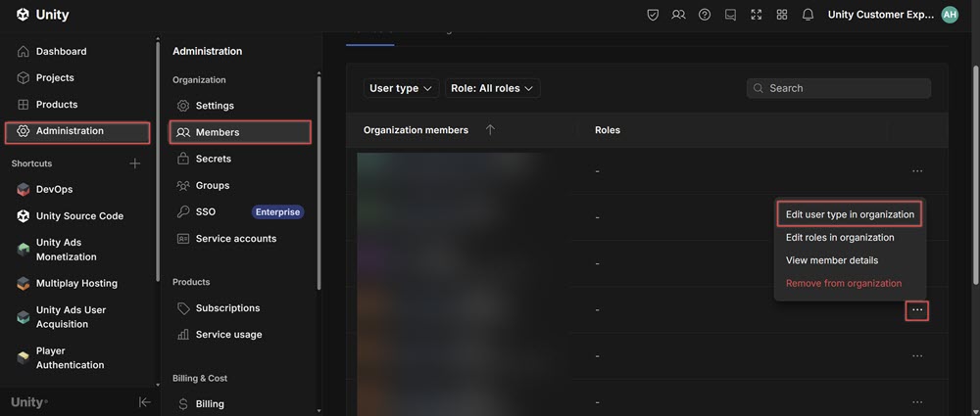Screen dimensions: 980x416
Task: Click the fullscreen expand icon in header
Action: [x=757, y=15]
